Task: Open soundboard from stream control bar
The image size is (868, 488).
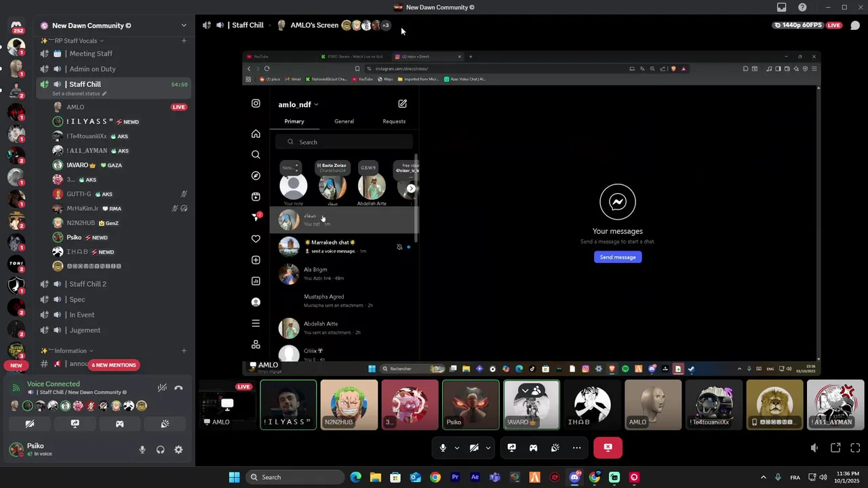Action: 555,447
